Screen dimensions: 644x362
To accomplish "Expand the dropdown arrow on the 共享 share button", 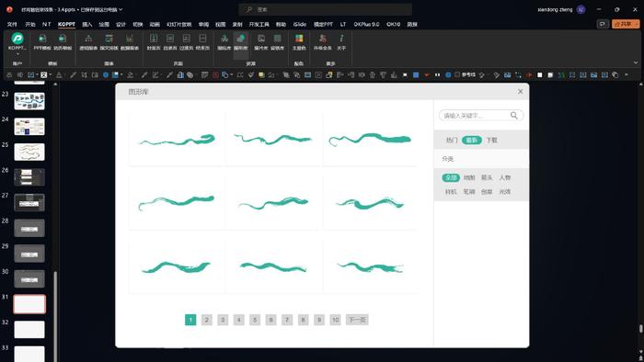I will pos(637,24).
